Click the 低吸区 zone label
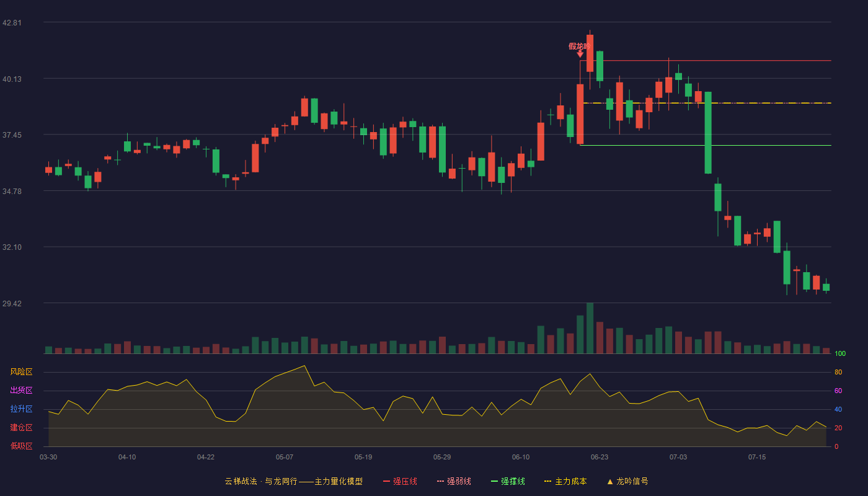 [21, 446]
